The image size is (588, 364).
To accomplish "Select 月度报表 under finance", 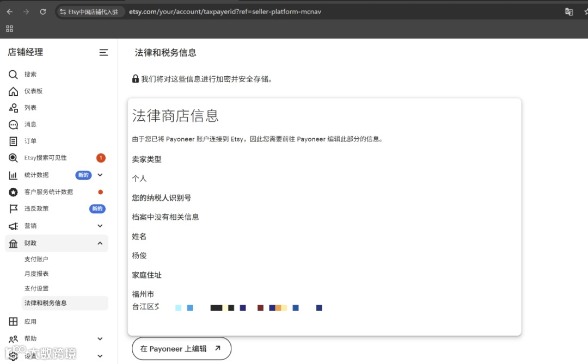I will point(36,274).
